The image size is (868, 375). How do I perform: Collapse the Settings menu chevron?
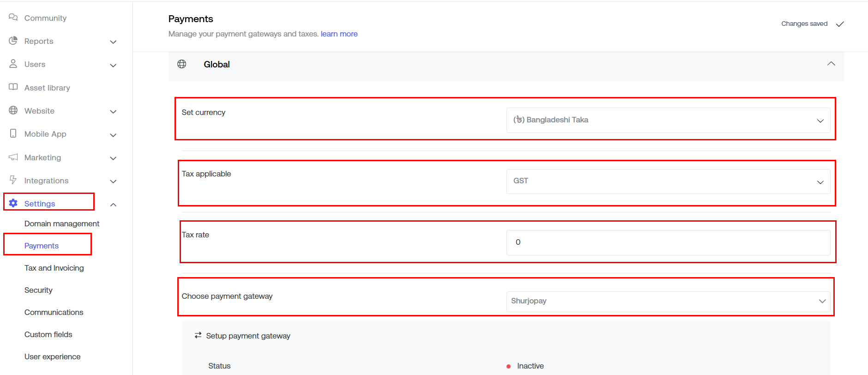tap(113, 205)
